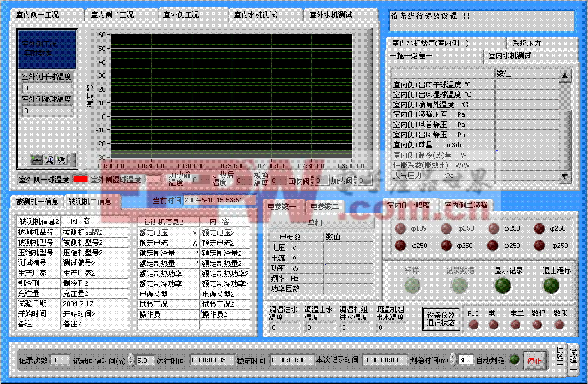Click the 调温进水温度 value field
The height and width of the screenshot is (384, 588).
[x=284, y=327]
